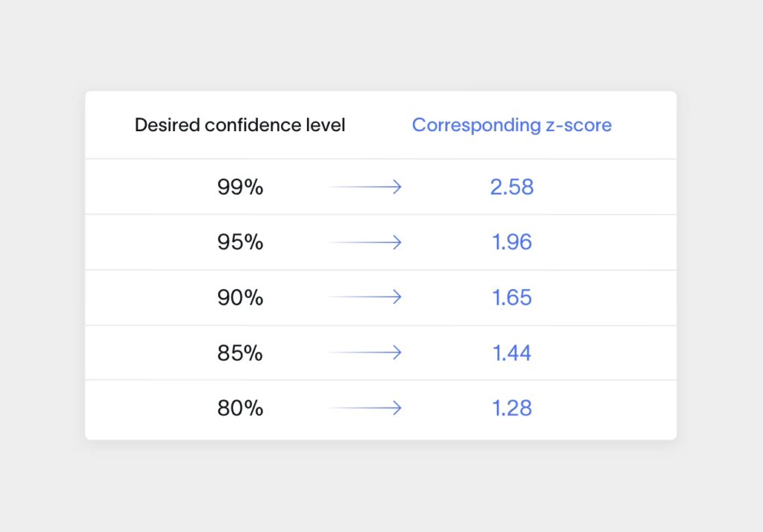Select the arrow pointing to 1.65
The width and height of the screenshot is (763, 532).
[x=365, y=297]
